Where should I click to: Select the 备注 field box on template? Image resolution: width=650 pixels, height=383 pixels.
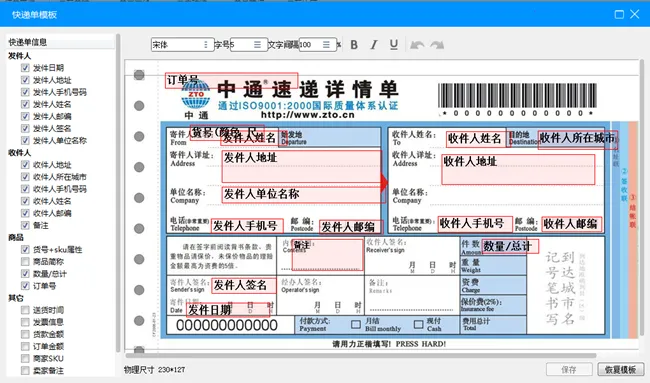coord(327,255)
